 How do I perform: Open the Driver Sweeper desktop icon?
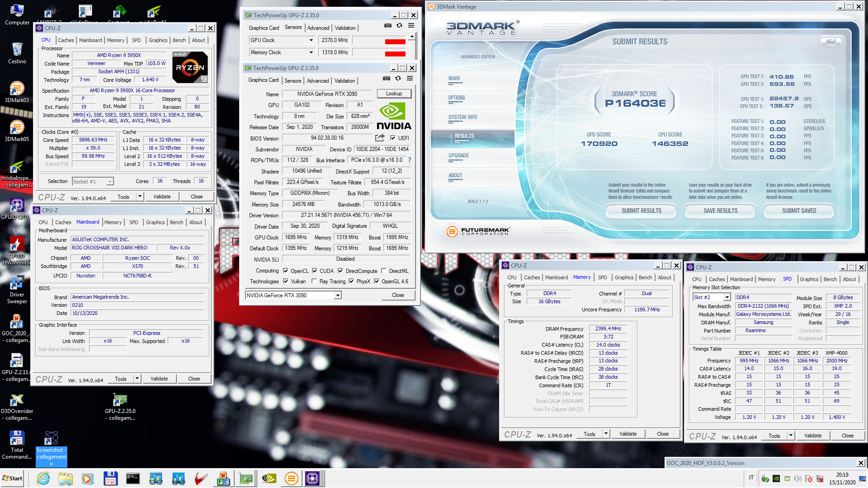click(17, 290)
